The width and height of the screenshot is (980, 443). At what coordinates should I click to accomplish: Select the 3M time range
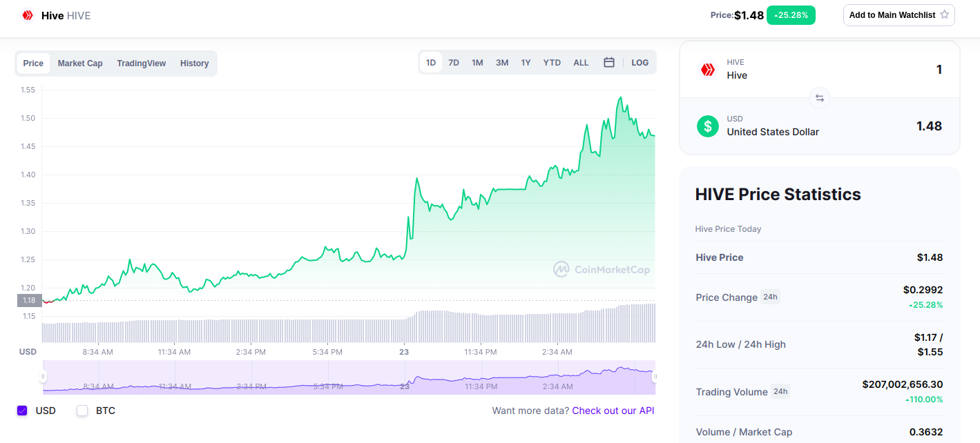point(502,62)
